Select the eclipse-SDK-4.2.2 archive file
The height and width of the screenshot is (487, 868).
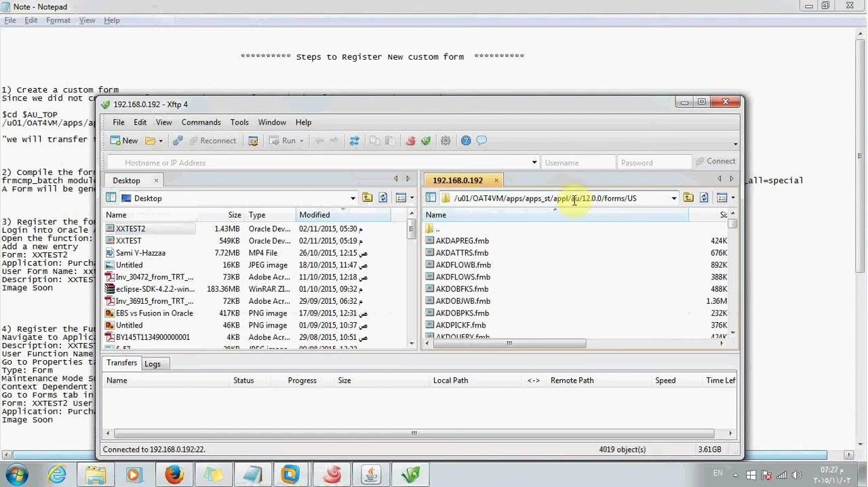[155, 289]
